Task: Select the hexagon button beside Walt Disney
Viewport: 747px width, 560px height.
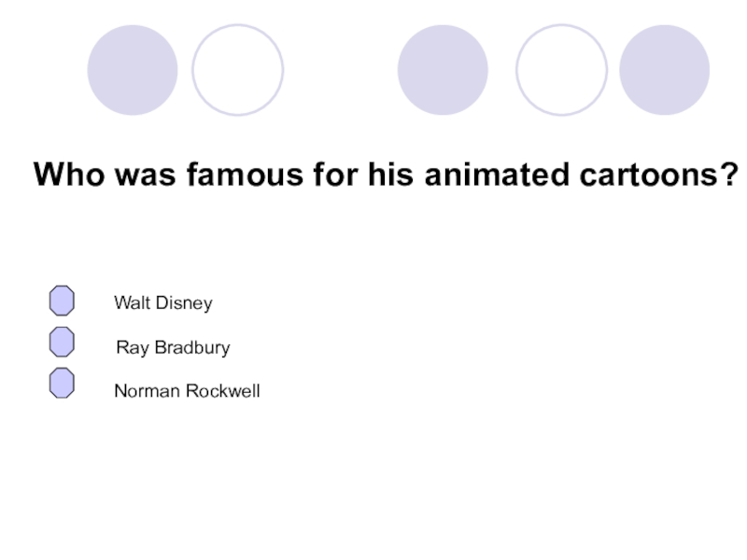Action: [62, 301]
